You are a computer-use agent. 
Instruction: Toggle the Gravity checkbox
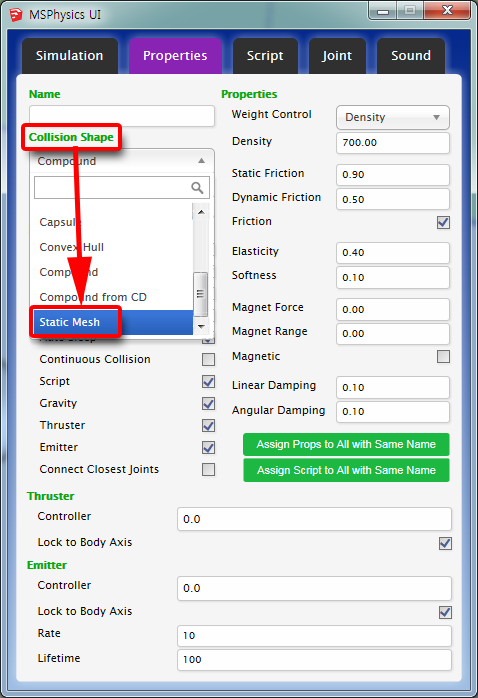point(208,404)
